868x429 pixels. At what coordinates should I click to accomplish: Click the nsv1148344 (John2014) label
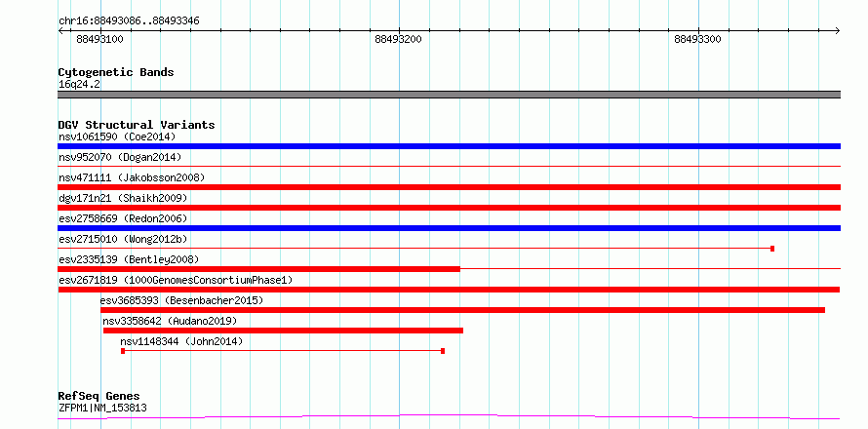tap(181, 341)
